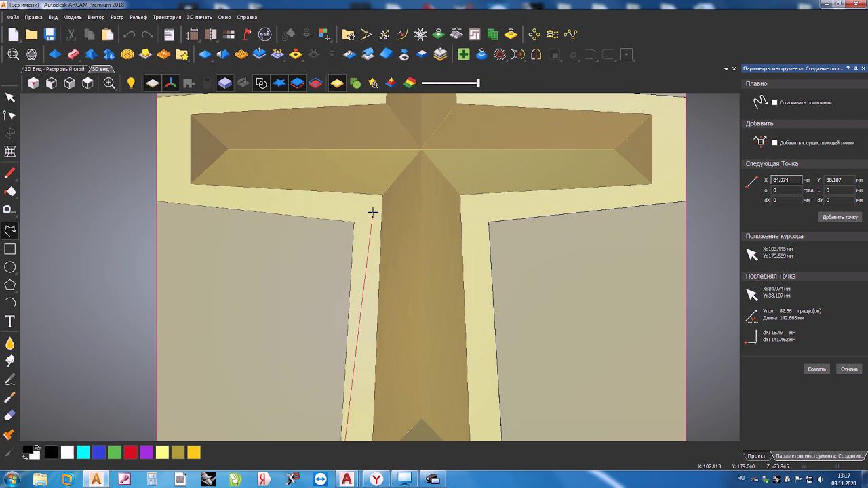Save the model using the floppy disk icon
This screenshot has height=488, width=868.
pyautogui.click(x=50, y=35)
